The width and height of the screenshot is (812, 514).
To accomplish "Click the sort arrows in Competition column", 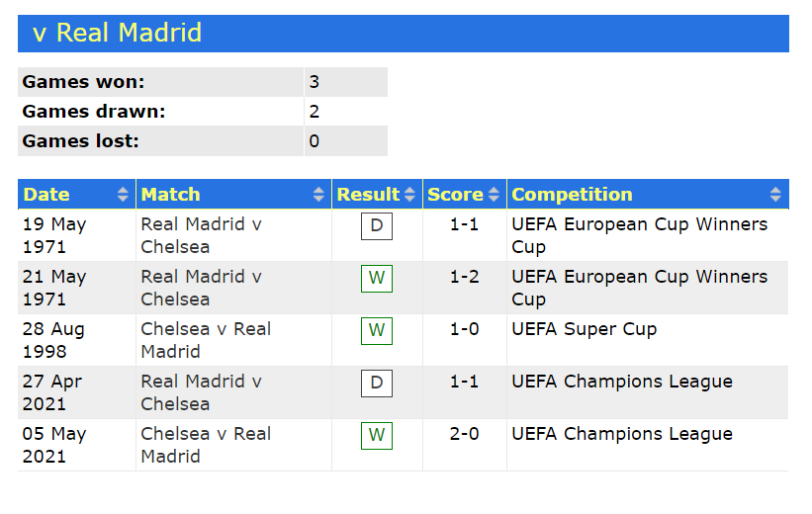I will (x=775, y=195).
